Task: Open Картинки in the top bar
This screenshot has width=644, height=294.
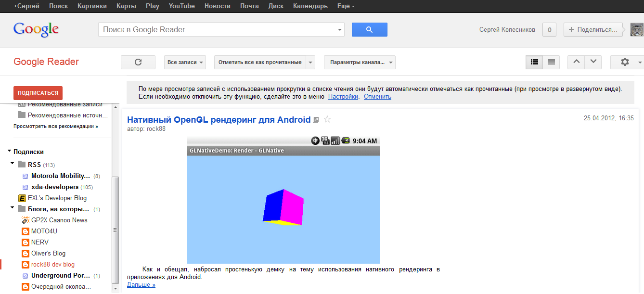Action: pyautogui.click(x=92, y=6)
